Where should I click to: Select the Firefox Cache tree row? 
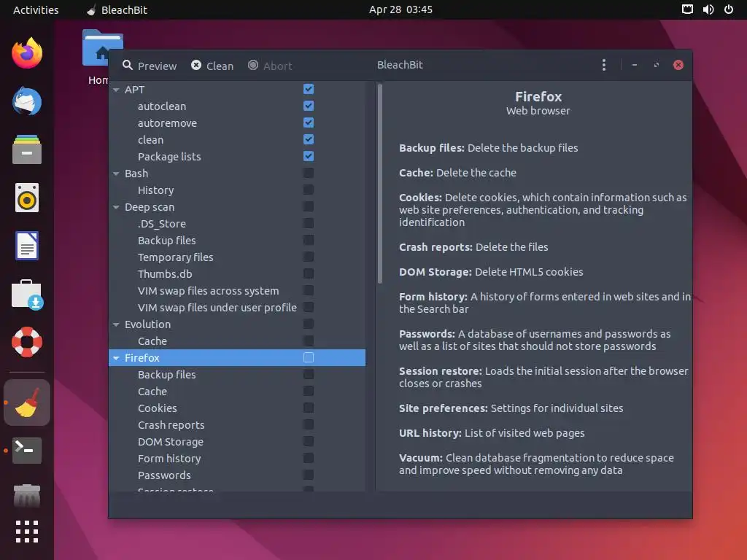click(237, 391)
